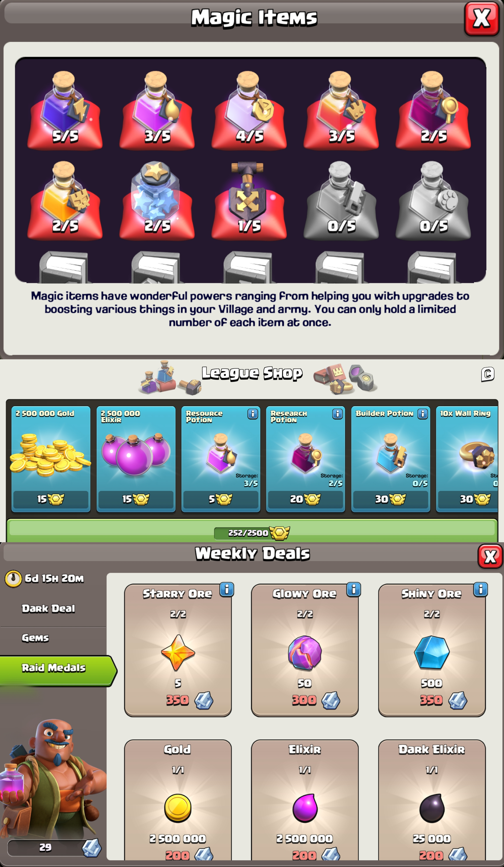
Task: Select the greyed Pet Potion showing 0/5
Action: [433, 200]
